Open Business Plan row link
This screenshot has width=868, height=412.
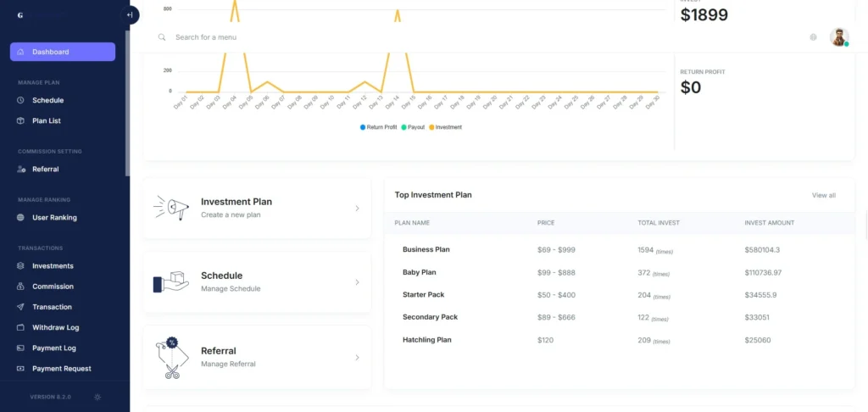tap(426, 250)
